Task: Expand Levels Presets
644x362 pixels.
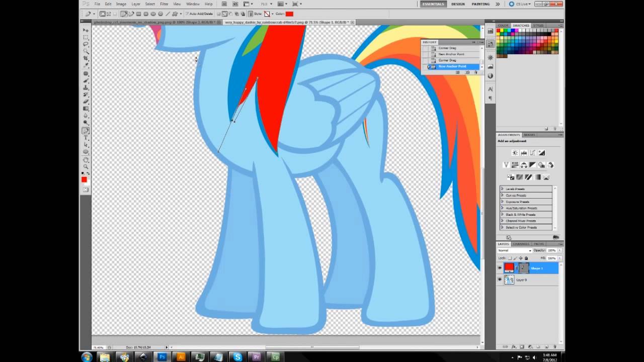Action: [x=502, y=189]
